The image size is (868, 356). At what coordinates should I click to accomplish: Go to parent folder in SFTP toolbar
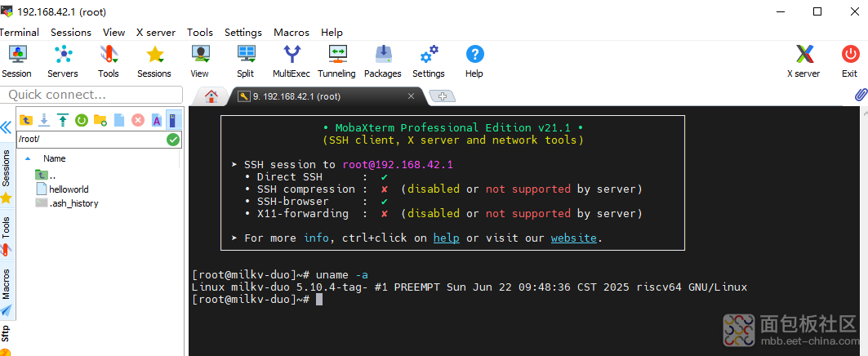click(x=25, y=119)
